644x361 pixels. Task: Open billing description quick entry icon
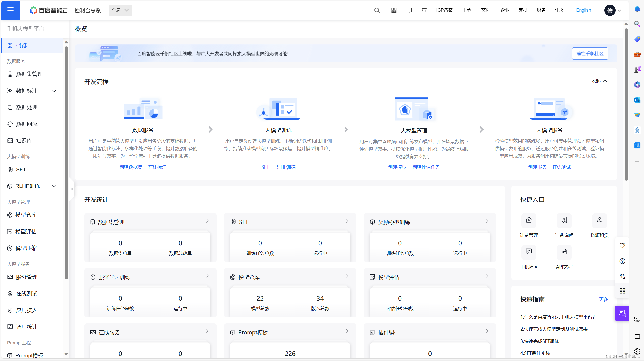564,220
